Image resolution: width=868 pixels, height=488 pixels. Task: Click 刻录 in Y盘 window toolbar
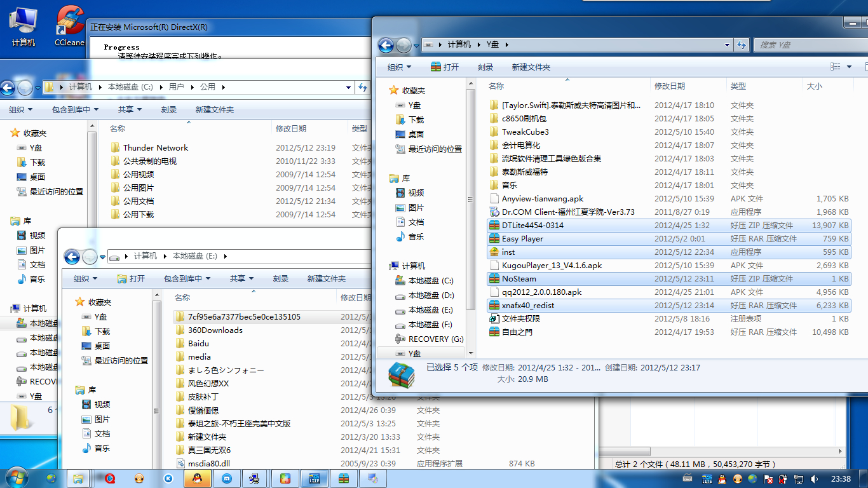pos(485,67)
